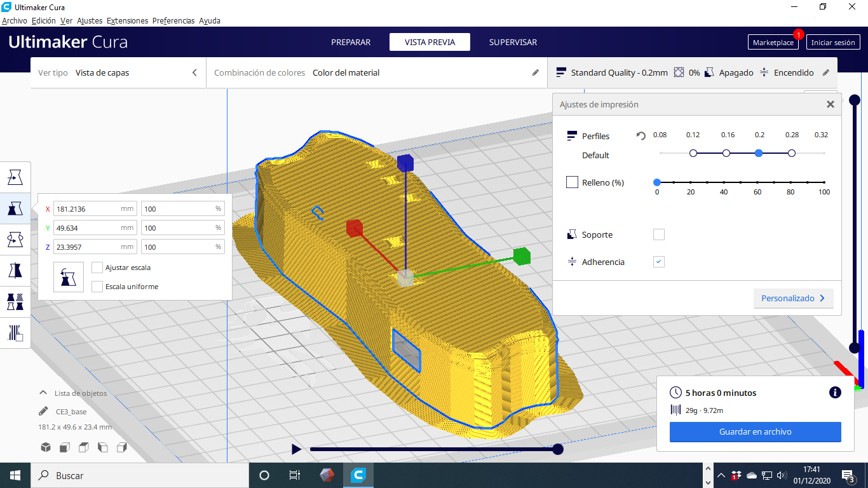868x488 pixels.
Task: Collapse the Ver tipo panel chevron
Action: point(194,73)
